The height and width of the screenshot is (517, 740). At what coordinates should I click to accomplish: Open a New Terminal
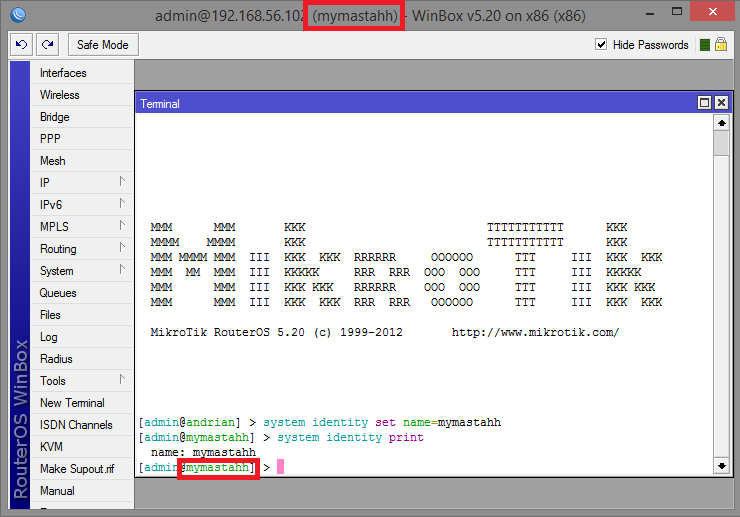[82, 403]
